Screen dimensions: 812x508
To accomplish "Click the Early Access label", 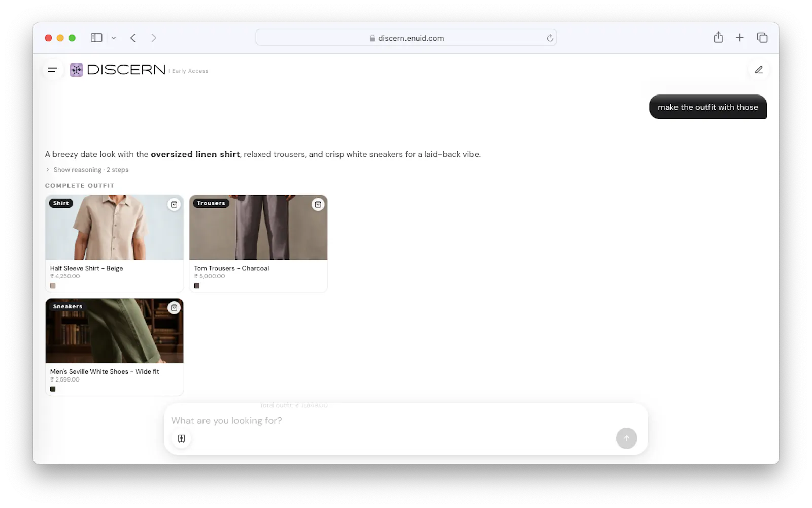I will coord(190,71).
